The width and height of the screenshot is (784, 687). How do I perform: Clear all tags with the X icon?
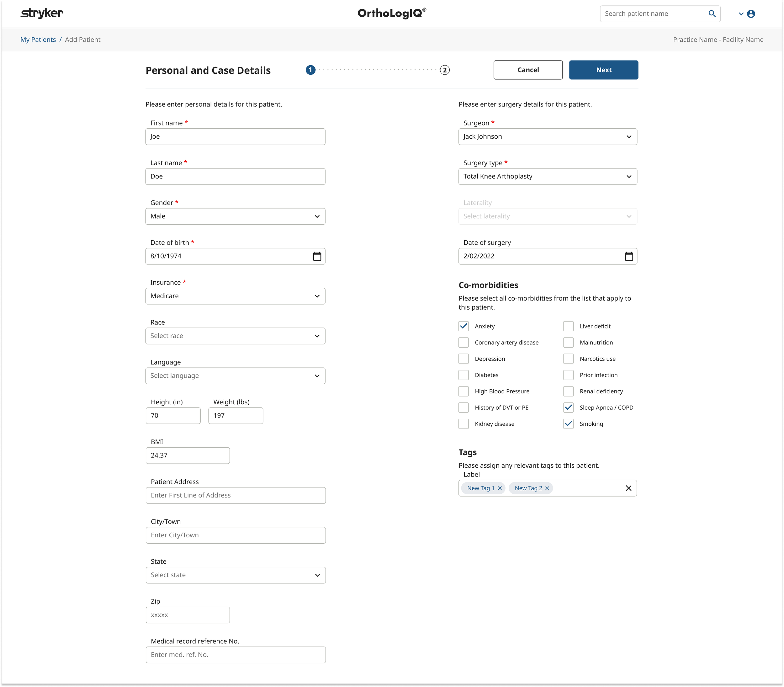point(628,488)
